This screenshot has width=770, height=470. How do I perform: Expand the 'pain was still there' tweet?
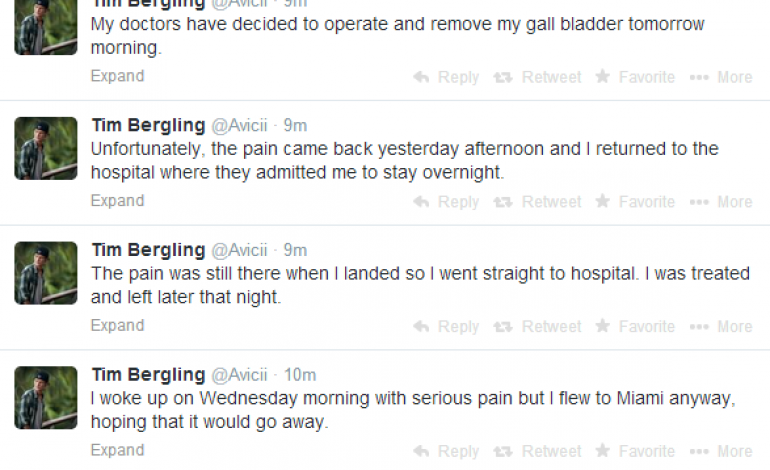[117, 326]
